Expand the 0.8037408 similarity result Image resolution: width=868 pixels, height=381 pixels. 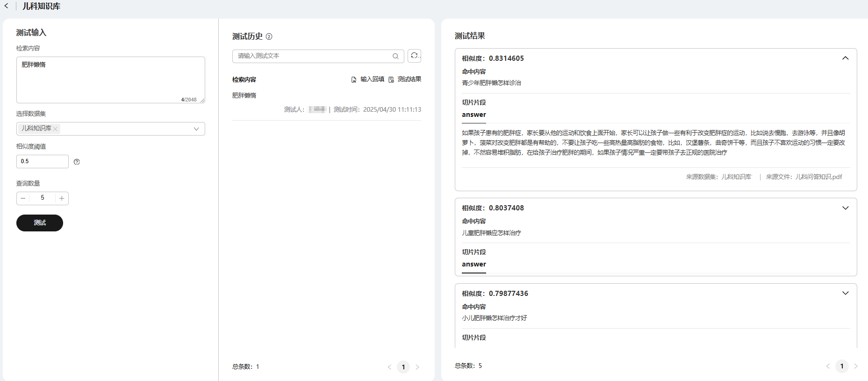(845, 208)
